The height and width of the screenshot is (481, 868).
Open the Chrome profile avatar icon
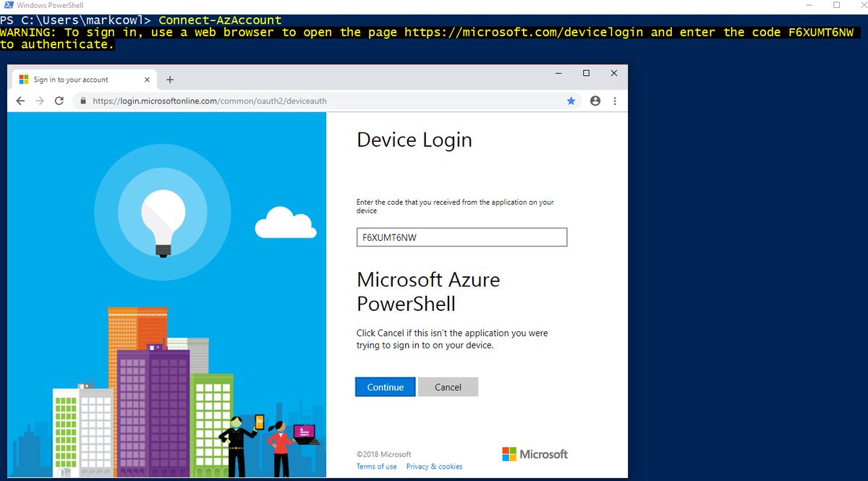click(x=595, y=101)
